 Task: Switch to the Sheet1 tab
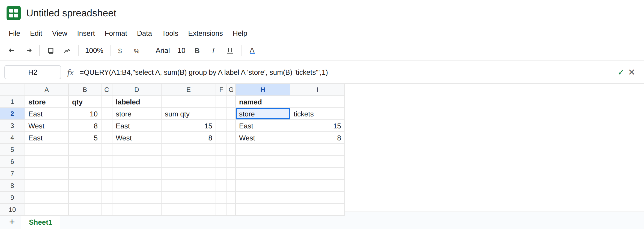click(x=40, y=222)
